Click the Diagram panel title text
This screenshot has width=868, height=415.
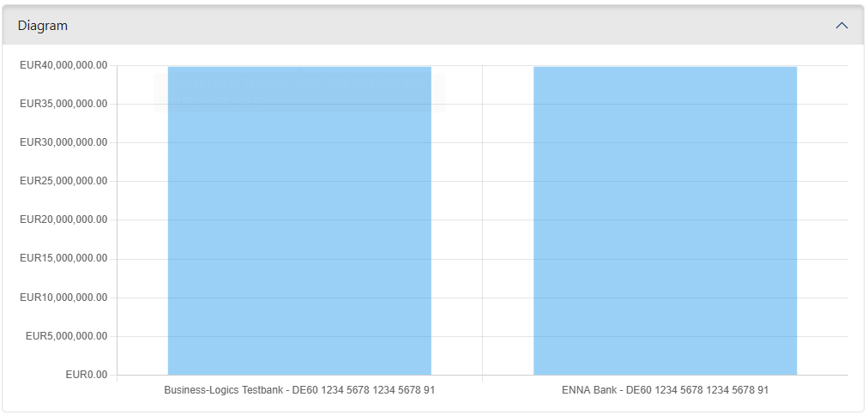[43, 26]
